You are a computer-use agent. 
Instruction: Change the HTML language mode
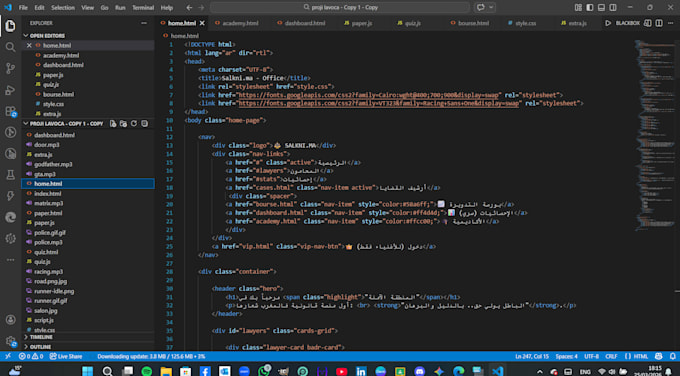click(x=636, y=356)
